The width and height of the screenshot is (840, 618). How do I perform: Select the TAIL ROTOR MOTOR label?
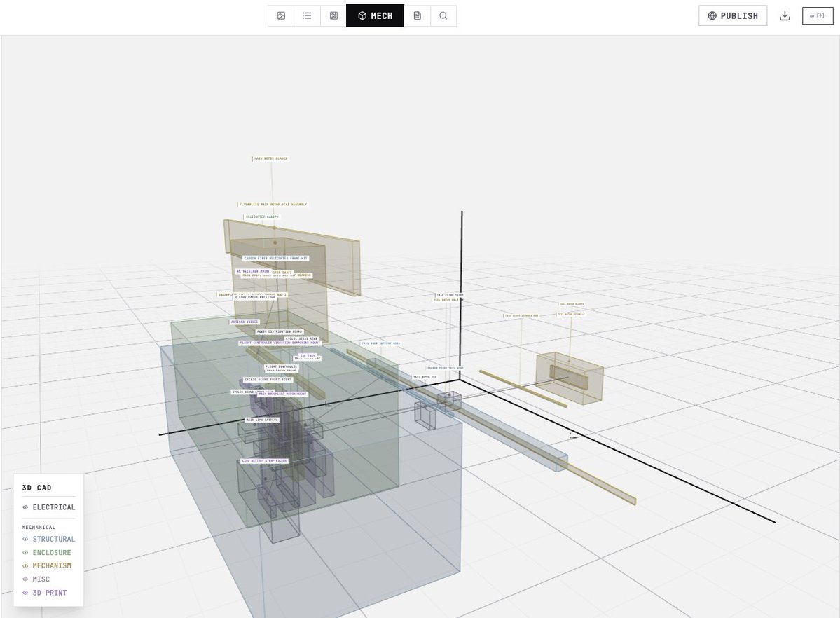pos(450,295)
